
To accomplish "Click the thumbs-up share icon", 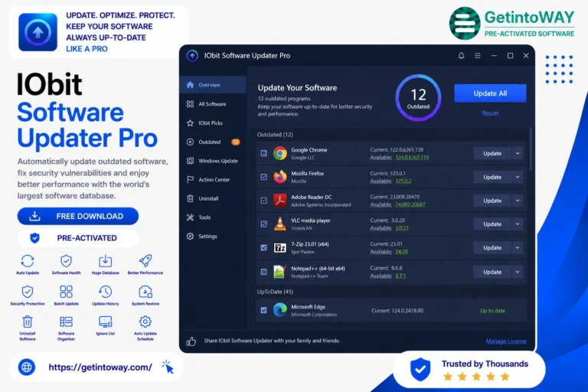I will (191, 341).
